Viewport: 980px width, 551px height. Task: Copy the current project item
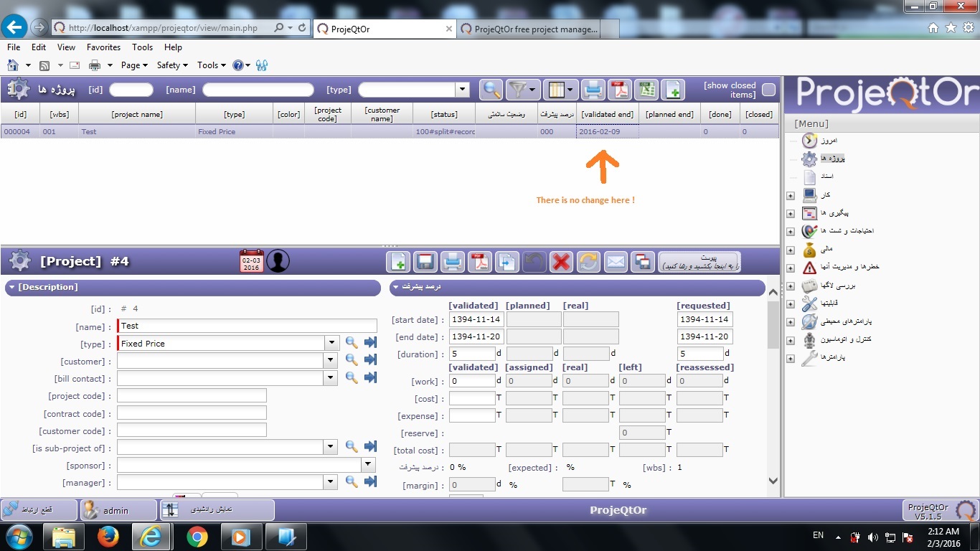[x=507, y=262]
